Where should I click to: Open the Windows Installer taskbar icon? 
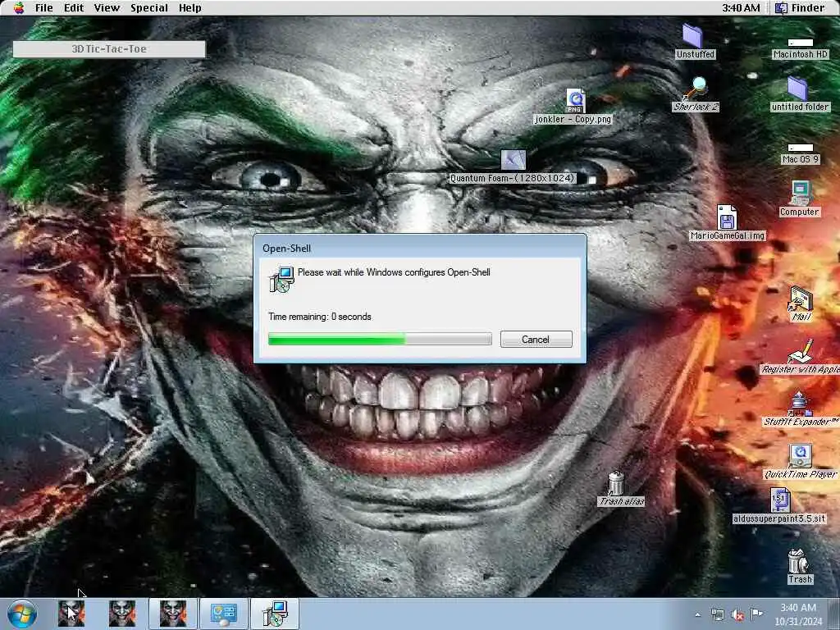[x=275, y=614]
